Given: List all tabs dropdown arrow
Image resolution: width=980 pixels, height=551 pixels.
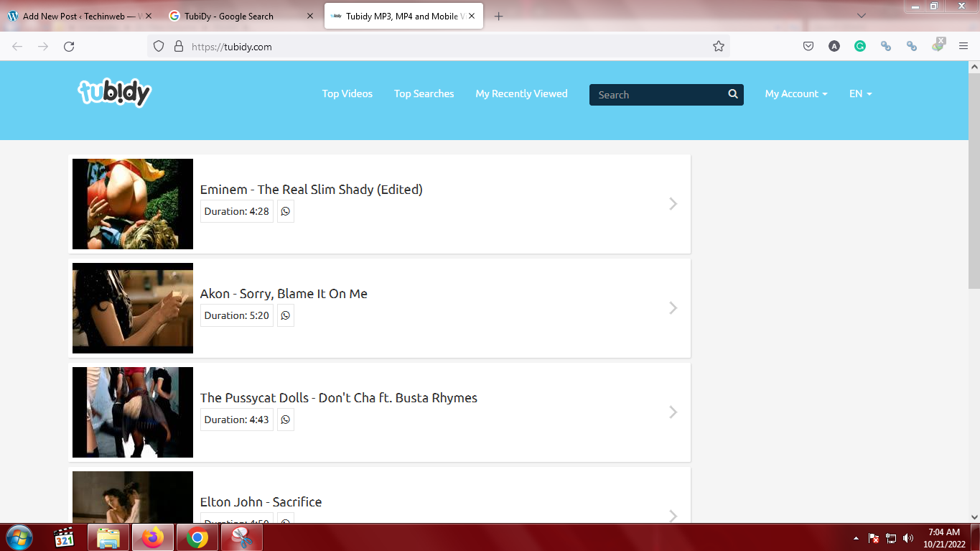Looking at the screenshot, I should [x=862, y=16].
